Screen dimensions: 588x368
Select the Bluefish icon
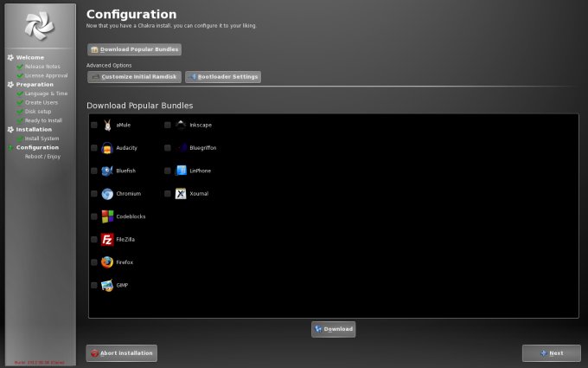107,171
